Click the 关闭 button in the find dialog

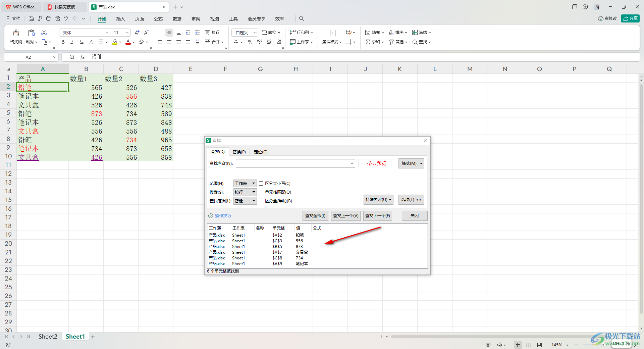tap(415, 216)
